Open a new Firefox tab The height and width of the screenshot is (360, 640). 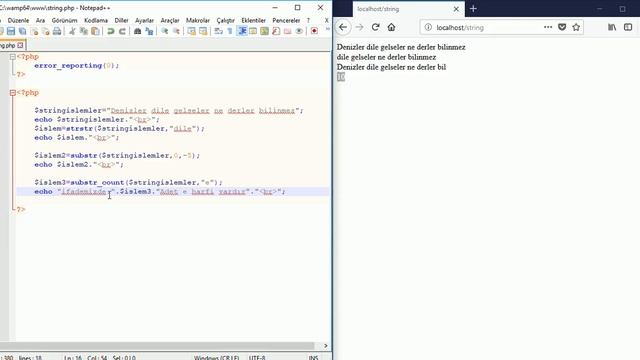[x=473, y=9]
